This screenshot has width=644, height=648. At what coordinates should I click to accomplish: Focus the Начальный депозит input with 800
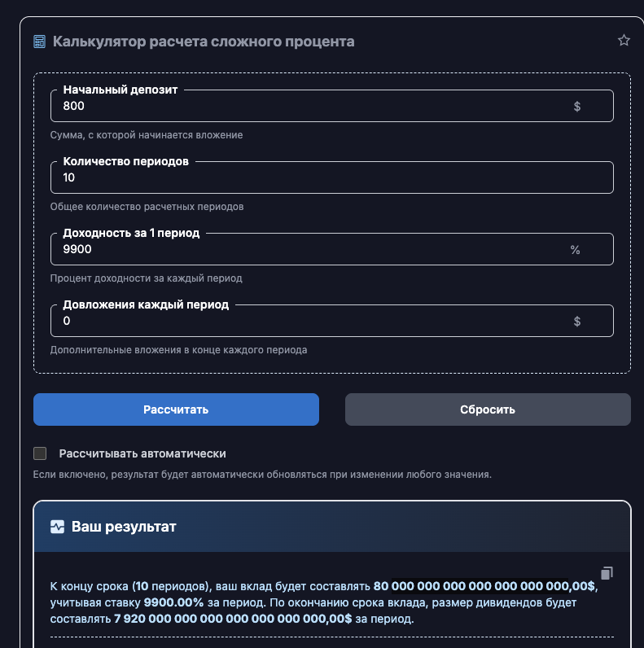point(309,107)
